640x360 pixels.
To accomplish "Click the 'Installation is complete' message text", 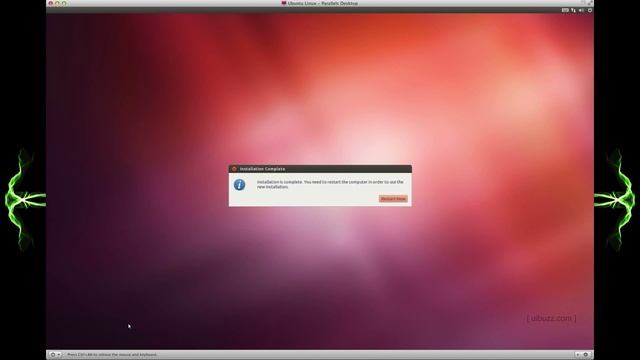I will point(330,184).
